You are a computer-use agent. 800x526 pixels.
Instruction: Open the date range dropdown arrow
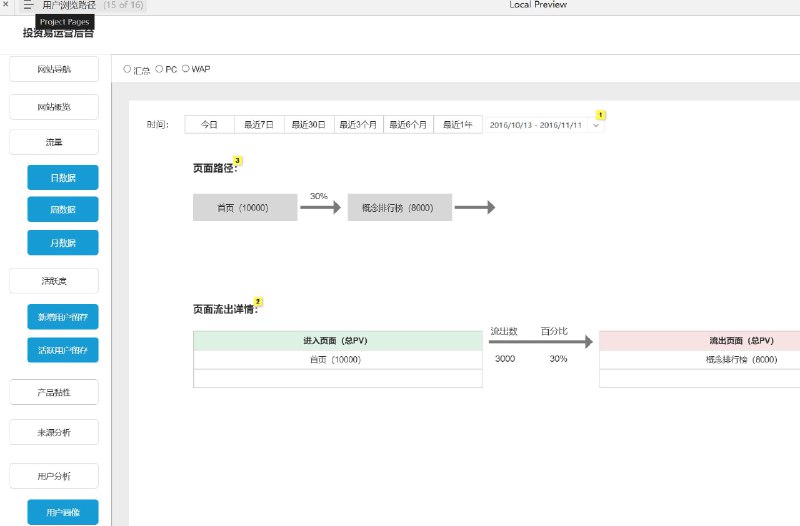tap(595, 125)
